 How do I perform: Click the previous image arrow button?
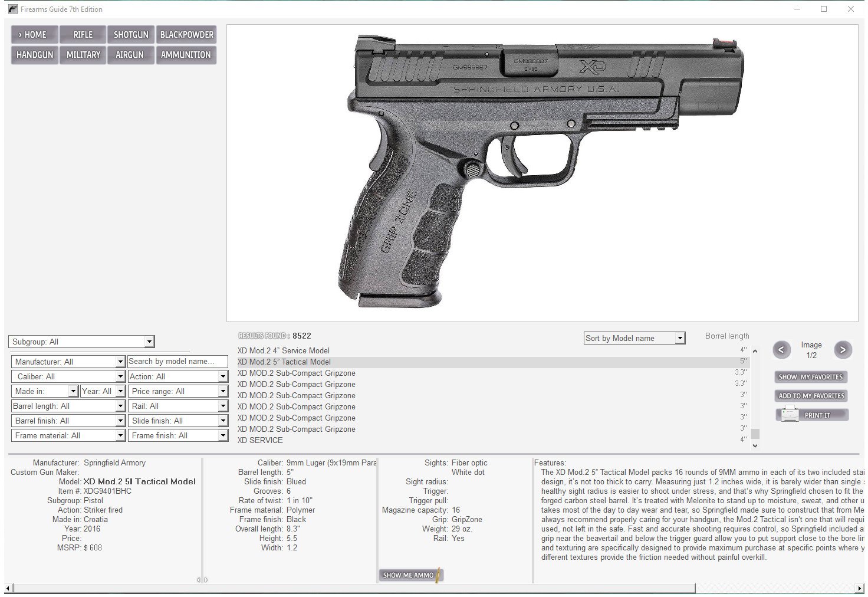(781, 350)
